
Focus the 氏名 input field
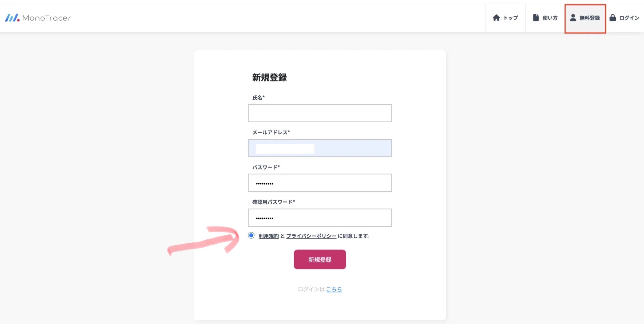click(x=320, y=113)
